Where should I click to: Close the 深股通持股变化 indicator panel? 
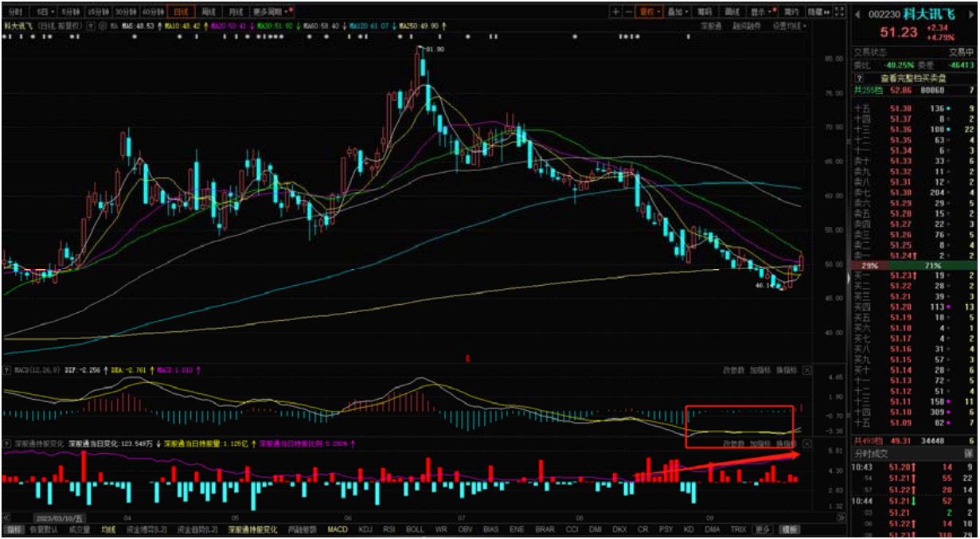(806, 443)
